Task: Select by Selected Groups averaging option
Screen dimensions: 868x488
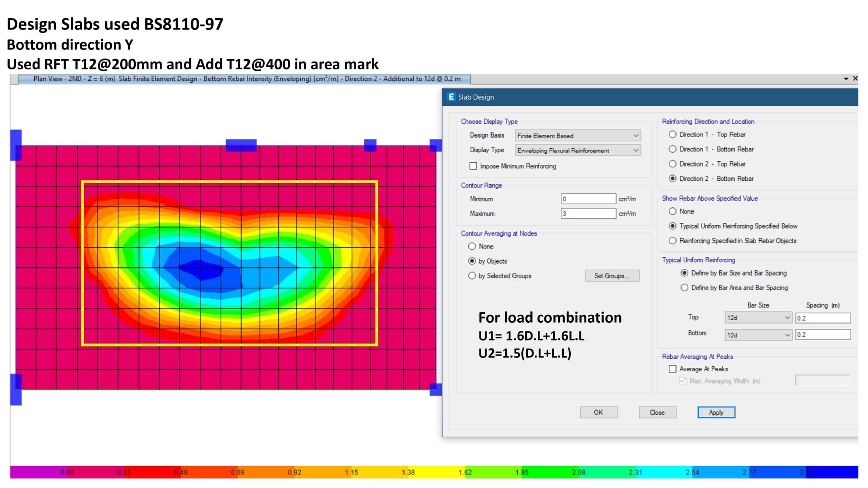Action: point(472,276)
